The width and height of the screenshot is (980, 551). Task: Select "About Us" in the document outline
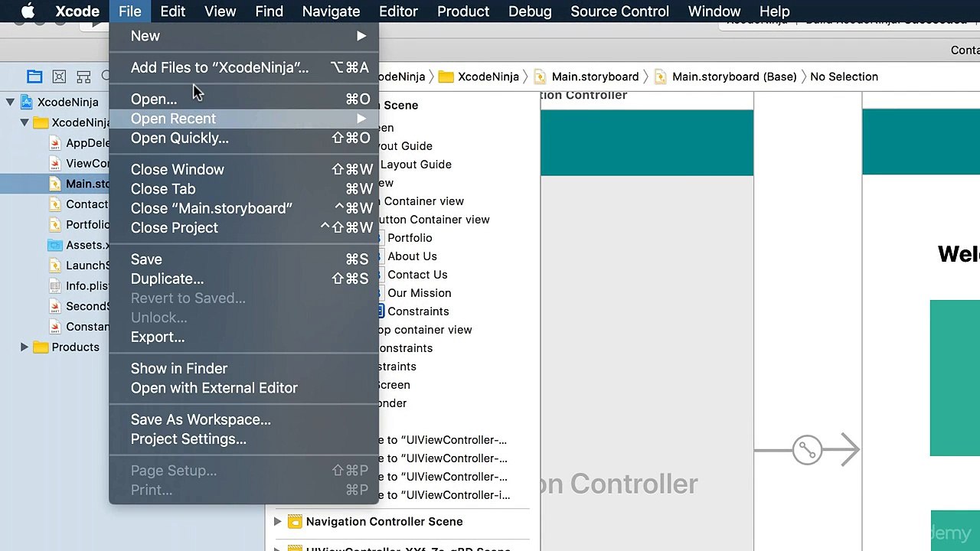coord(412,256)
